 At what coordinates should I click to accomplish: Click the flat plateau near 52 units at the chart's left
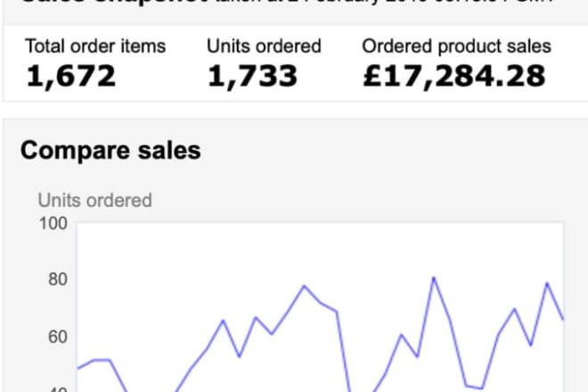pos(102,360)
